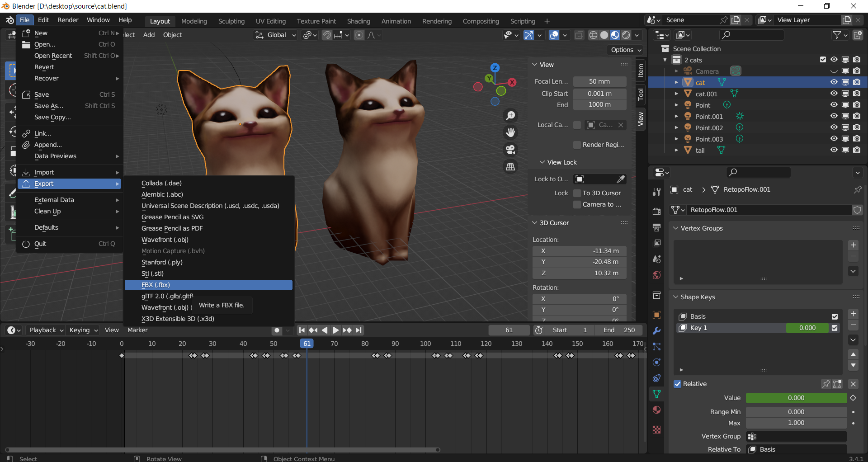Viewport: 868px width, 462px height.
Task: Export as FBX (.fbx)
Action: pyautogui.click(x=208, y=285)
